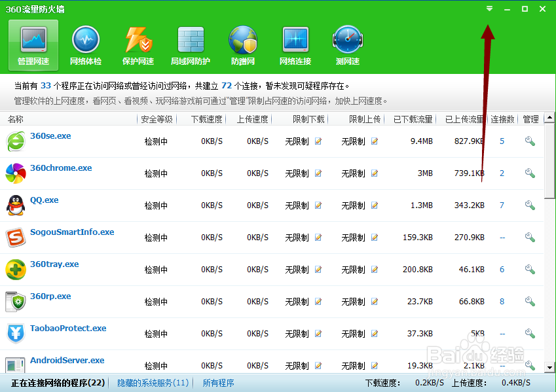Edit upload limit for TaobaoProtect.exe
The width and height of the screenshot is (556, 392).
(375, 334)
